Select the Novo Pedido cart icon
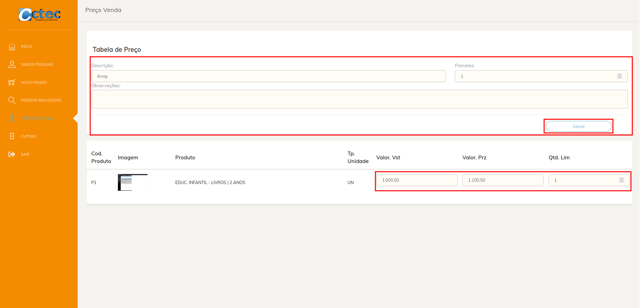 (x=12, y=82)
